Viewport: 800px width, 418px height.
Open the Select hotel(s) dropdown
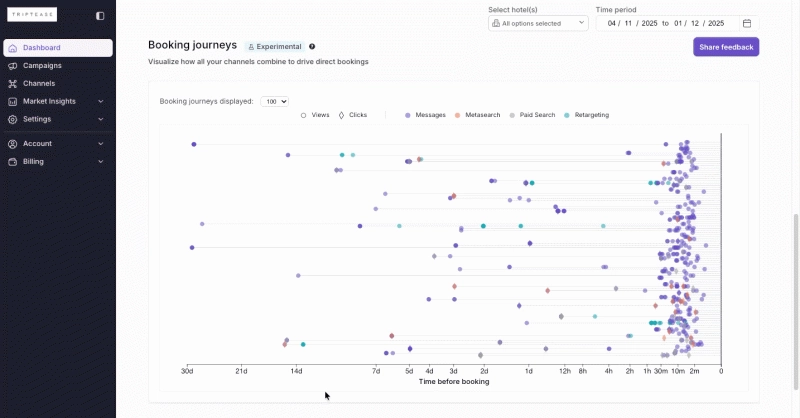click(538, 23)
